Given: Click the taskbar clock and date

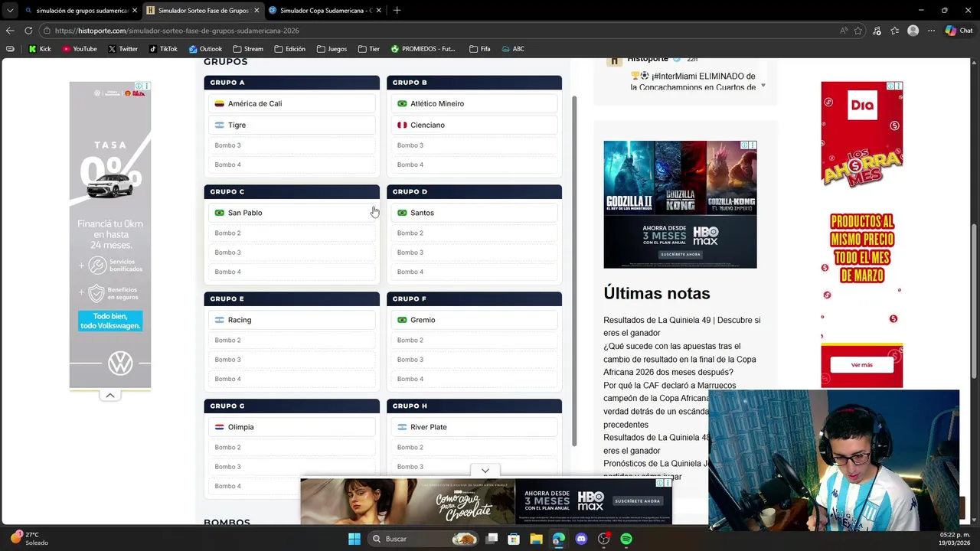Looking at the screenshot, I should pos(954,539).
